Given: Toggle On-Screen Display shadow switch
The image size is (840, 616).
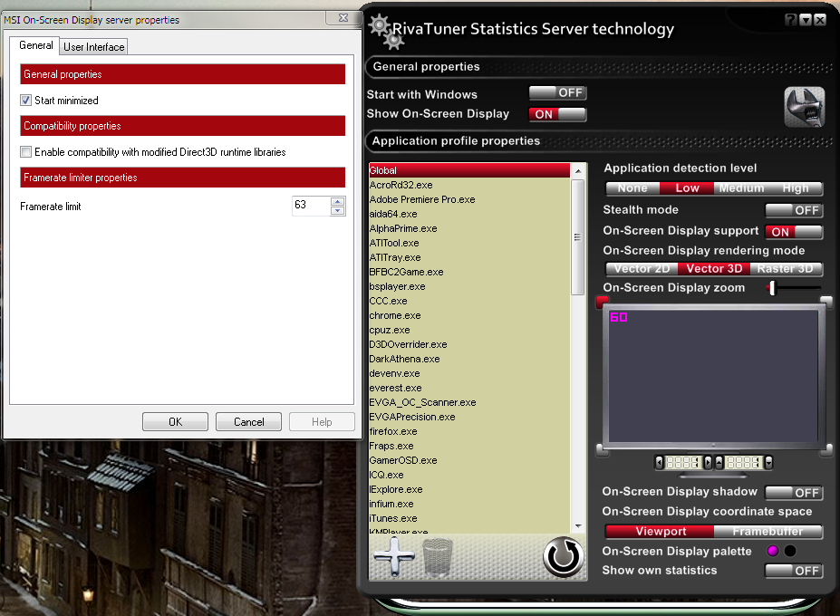Looking at the screenshot, I should click(x=794, y=492).
